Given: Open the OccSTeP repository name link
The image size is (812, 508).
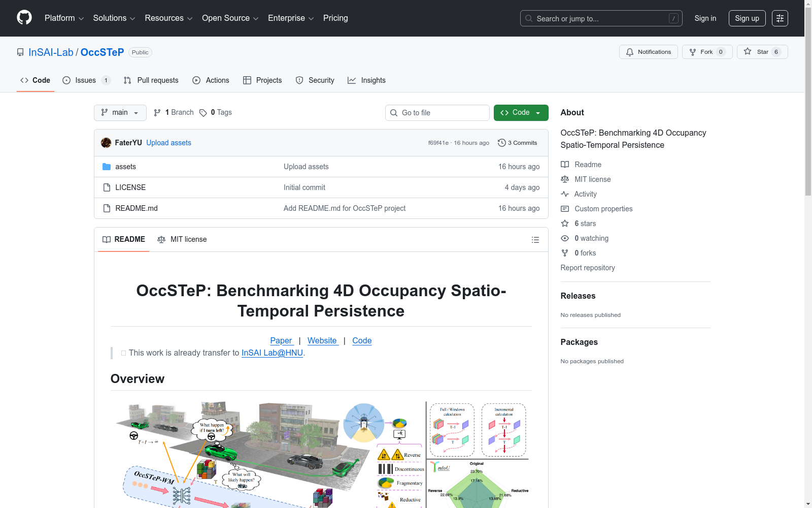Looking at the screenshot, I should click(102, 52).
